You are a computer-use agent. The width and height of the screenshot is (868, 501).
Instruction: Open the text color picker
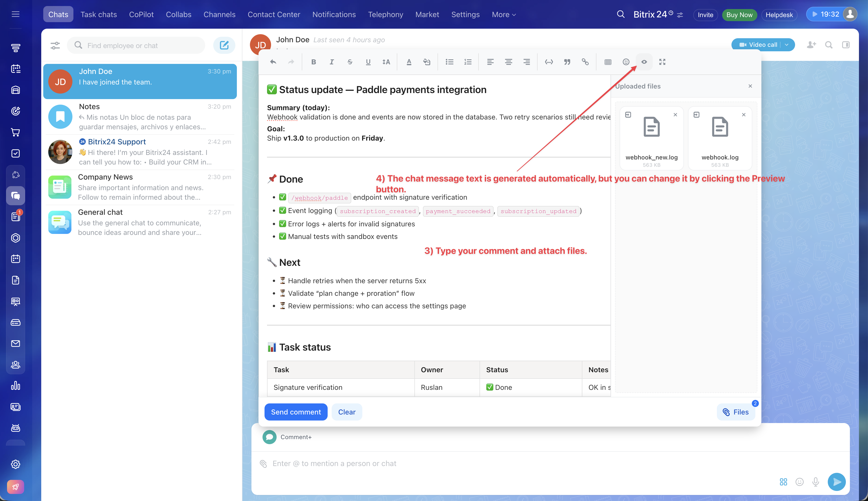409,62
